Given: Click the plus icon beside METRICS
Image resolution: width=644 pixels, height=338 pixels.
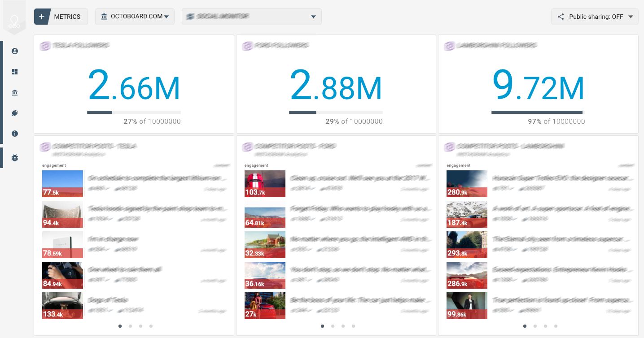Looking at the screenshot, I should click(x=42, y=17).
